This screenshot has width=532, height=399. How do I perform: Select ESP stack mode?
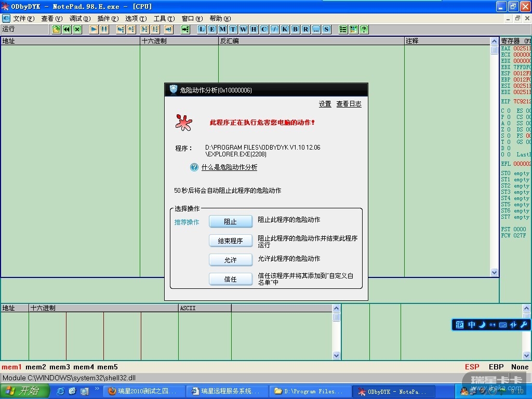pos(472,367)
